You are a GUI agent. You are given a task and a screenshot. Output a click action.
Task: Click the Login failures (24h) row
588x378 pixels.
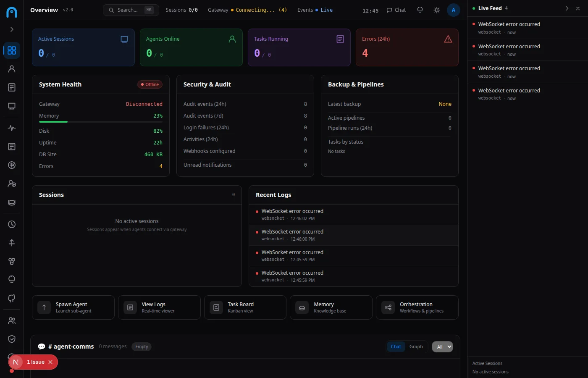[x=245, y=128]
